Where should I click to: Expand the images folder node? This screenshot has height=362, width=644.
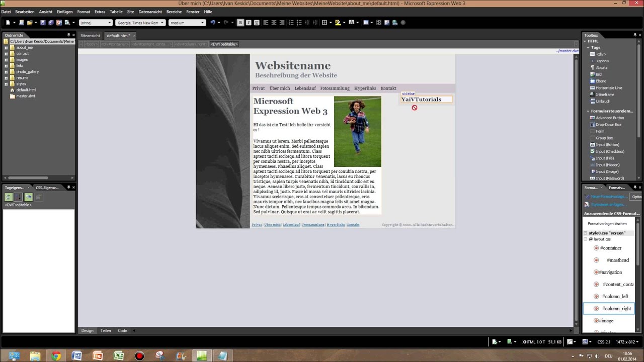click(6, 60)
